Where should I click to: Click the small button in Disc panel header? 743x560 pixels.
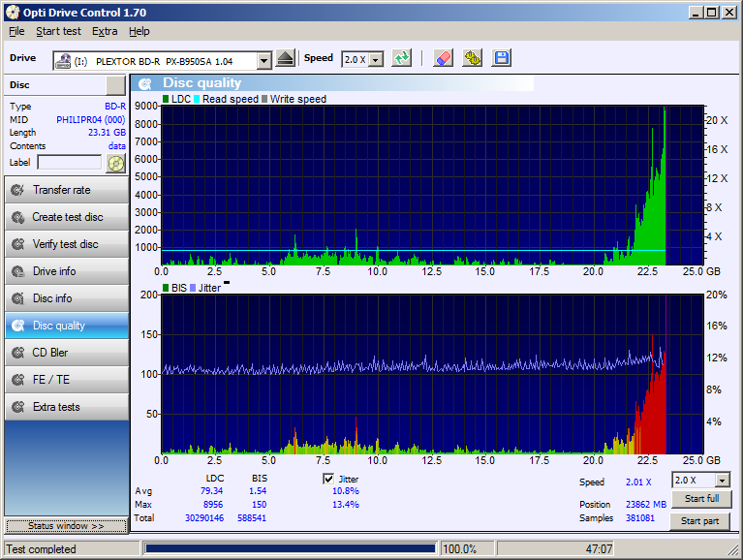pyautogui.click(x=115, y=85)
